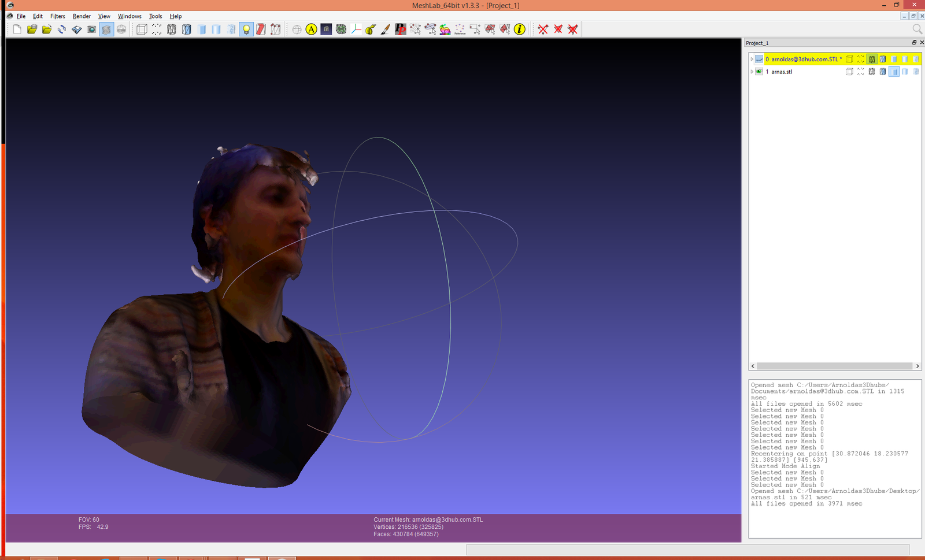Viewport: 925px width, 560px height.
Task: Toggle visibility eye of arnas.stl layer
Action: click(759, 72)
